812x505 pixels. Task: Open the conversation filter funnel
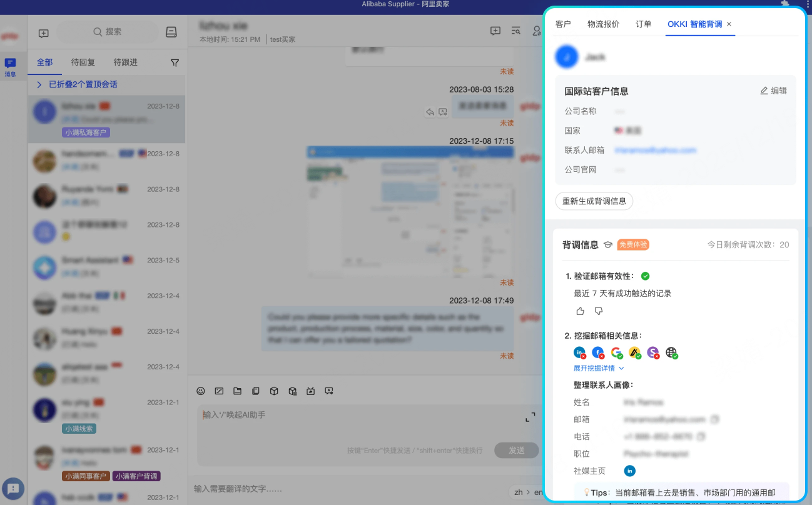coord(175,62)
